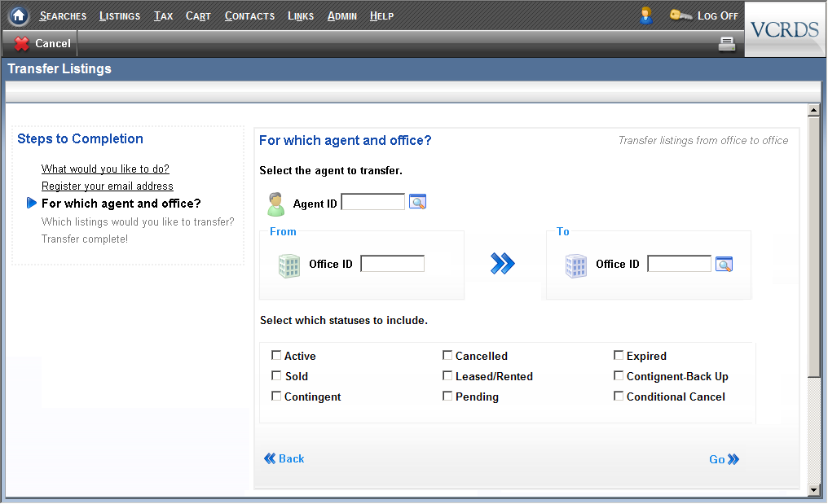Check the Conditional Cancel status box
The width and height of the screenshot is (828, 504).
(x=619, y=395)
